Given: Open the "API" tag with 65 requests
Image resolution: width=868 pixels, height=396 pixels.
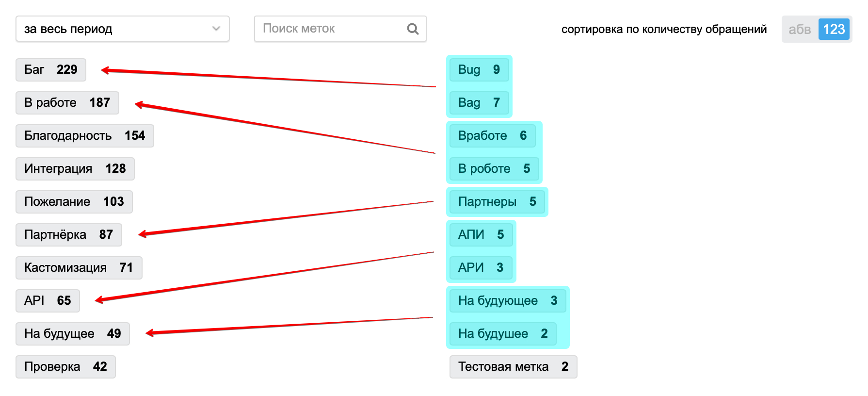Looking at the screenshot, I should click(x=48, y=301).
